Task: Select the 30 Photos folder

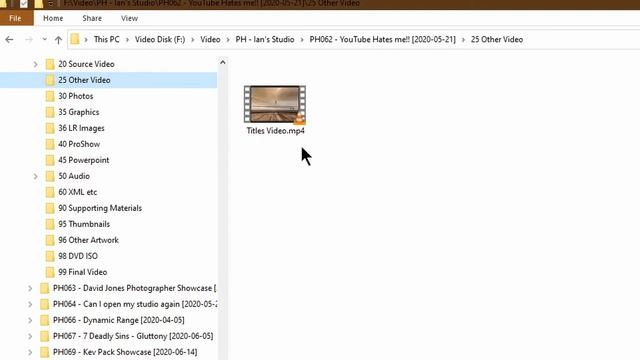Action: tap(76, 96)
